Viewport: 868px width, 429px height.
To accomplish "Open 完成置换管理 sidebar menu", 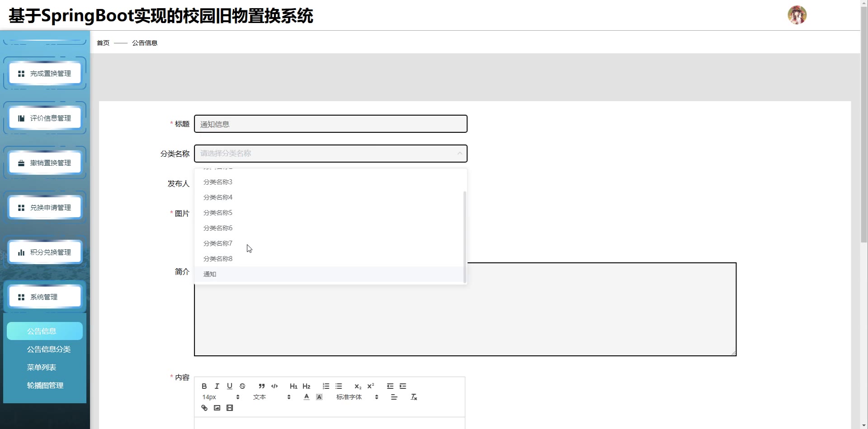I will point(45,73).
